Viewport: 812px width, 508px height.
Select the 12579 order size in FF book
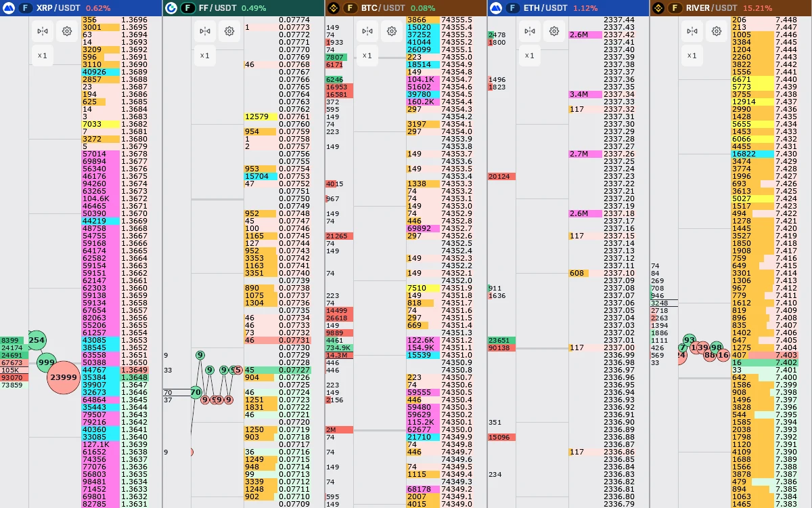(261, 117)
